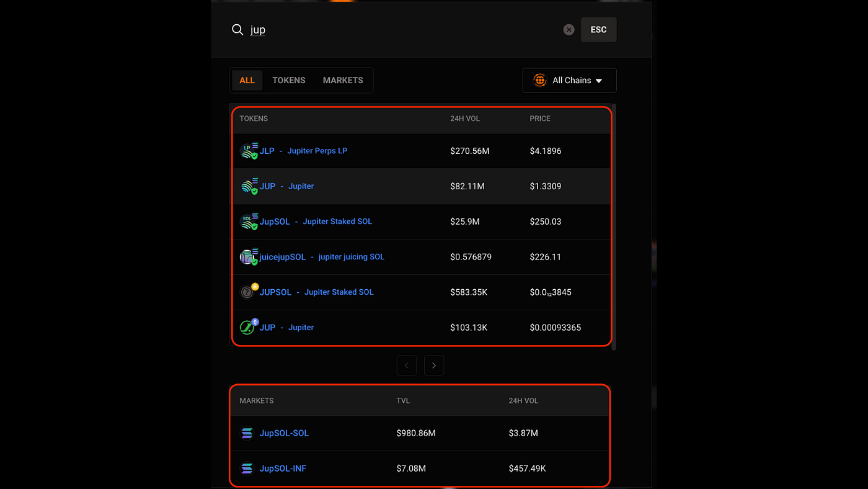Click the JupSOL-INF market icon
The width and height of the screenshot is (868, 489).
coord(247,469)
